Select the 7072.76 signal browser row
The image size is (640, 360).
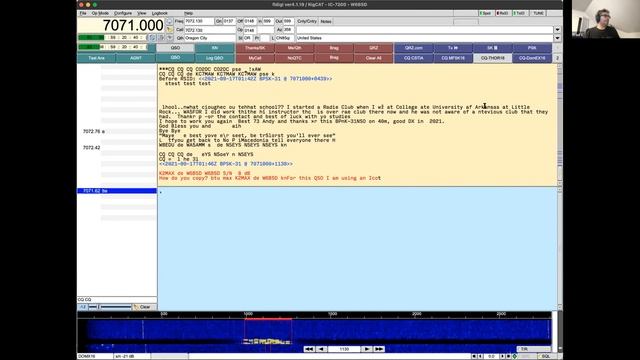point(117,131)
